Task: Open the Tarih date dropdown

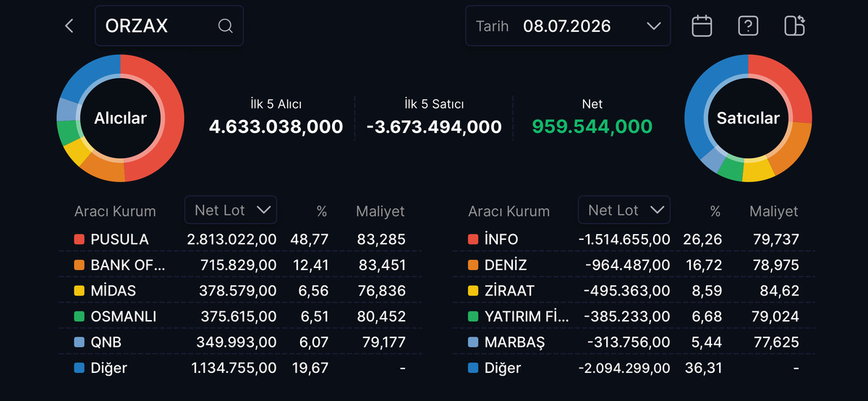Action: (568, 26)
